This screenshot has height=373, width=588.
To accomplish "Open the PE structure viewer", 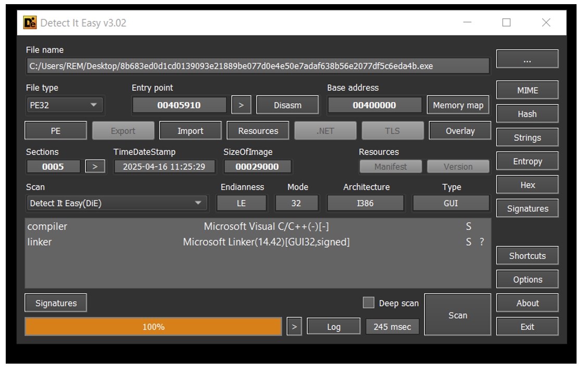I will (x=56, y=131).
